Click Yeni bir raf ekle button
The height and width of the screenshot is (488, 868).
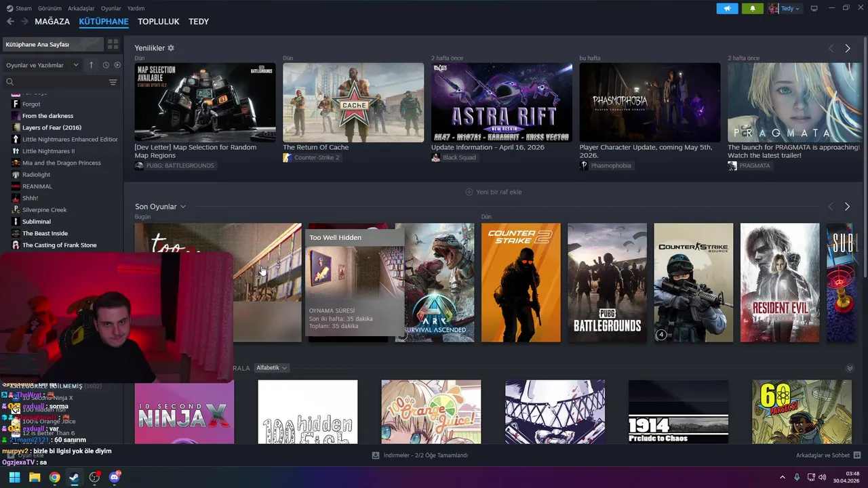tap(494, 192)
